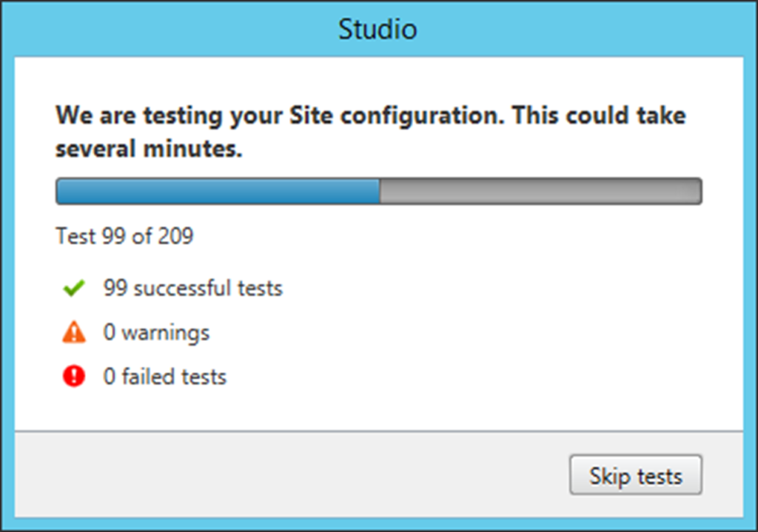Click the '0 warnings' label
This screenshot has height=532, width=758.
pos(157,332)
